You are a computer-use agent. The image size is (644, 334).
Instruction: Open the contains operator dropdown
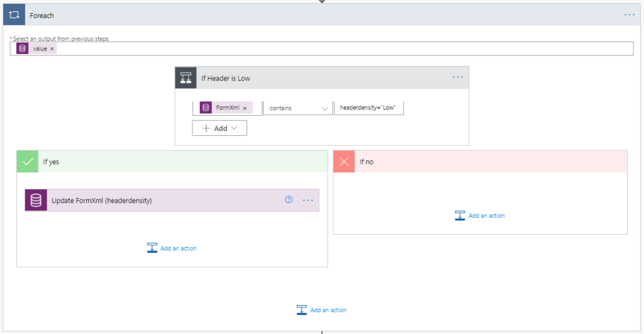[297, 108]
